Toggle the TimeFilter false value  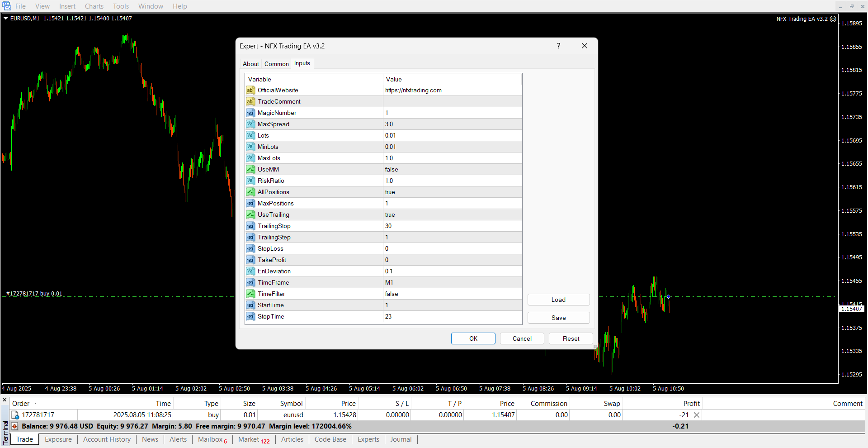452,294
